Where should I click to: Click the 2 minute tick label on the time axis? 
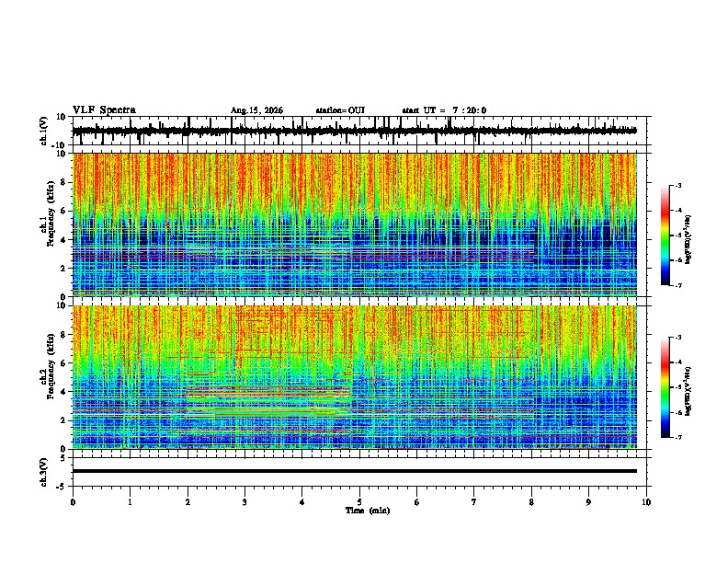coord(188,502)
